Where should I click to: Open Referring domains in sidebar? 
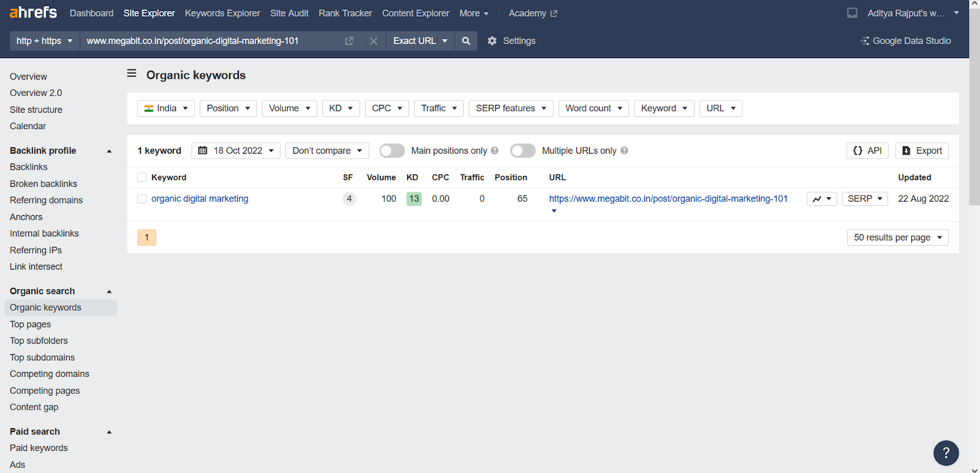pyautogui.click(x=46, y=200)
